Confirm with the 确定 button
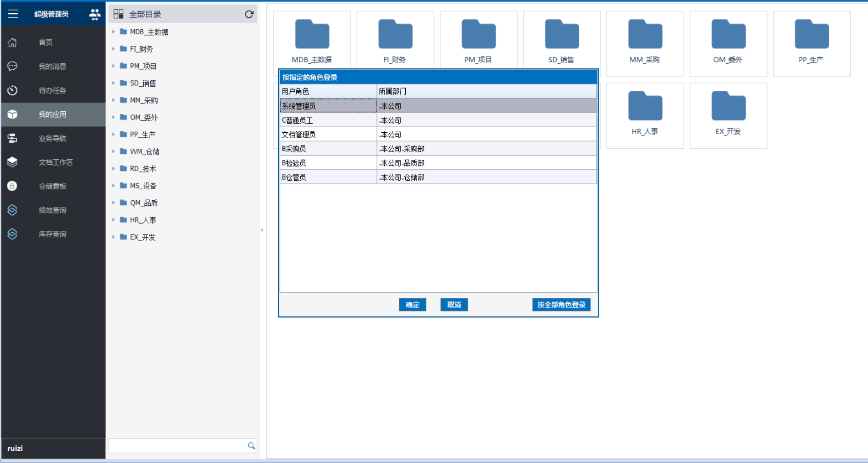The width and height of the screenshot is (868, 463). pos(413,305)
